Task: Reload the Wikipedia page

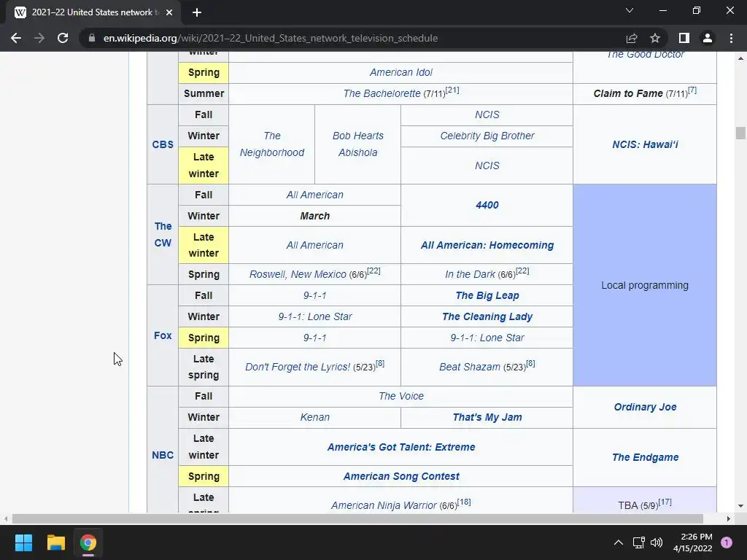Action: (x=63, y=38)
